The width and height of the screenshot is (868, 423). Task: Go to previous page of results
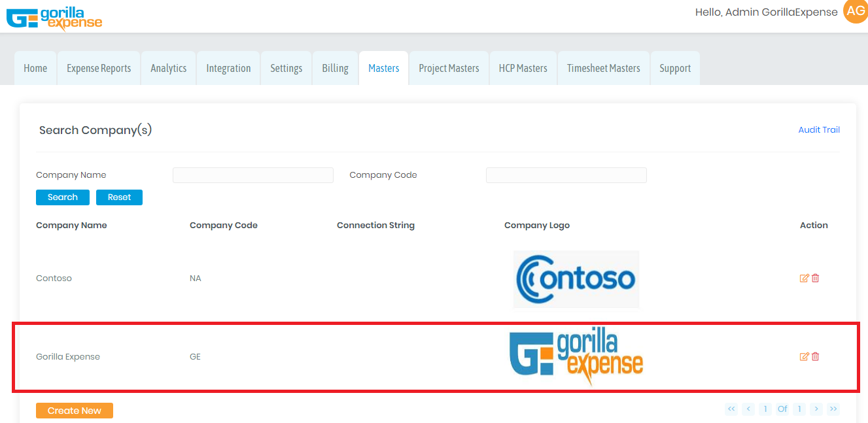point(748,409)
